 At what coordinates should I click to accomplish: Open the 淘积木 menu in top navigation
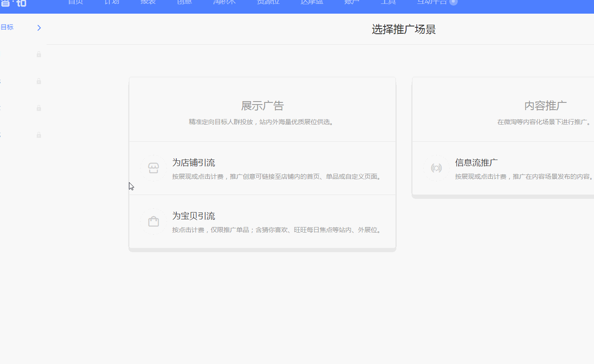pyautogui.click(x=225, y=2)
